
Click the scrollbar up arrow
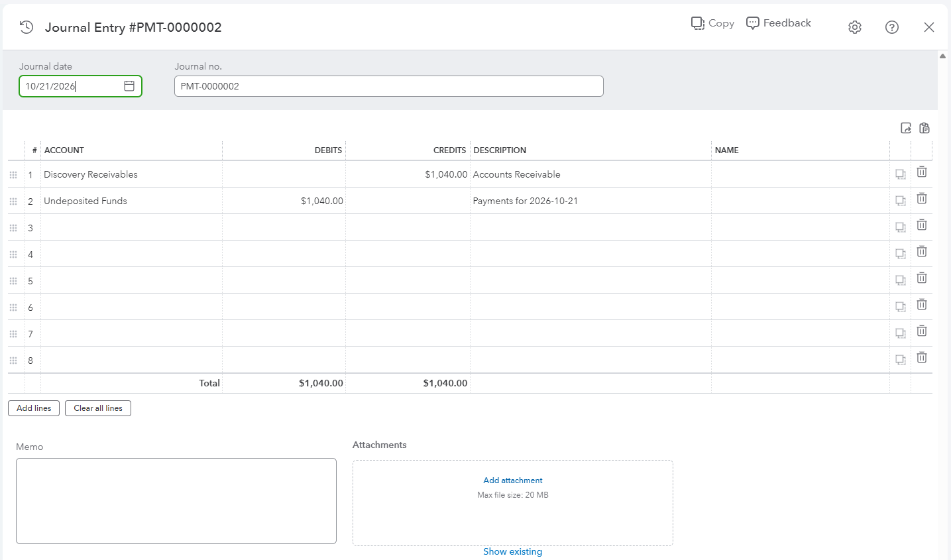click(x=943, y=56)
